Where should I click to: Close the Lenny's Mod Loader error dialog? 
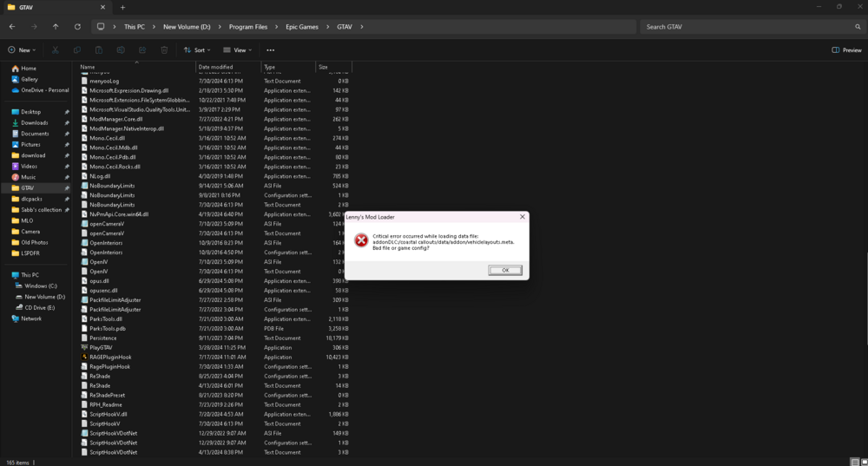[x=522, y=217]
